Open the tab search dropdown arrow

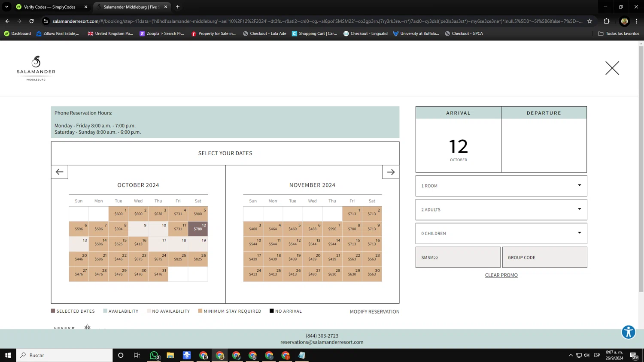(x=6, y=7)
